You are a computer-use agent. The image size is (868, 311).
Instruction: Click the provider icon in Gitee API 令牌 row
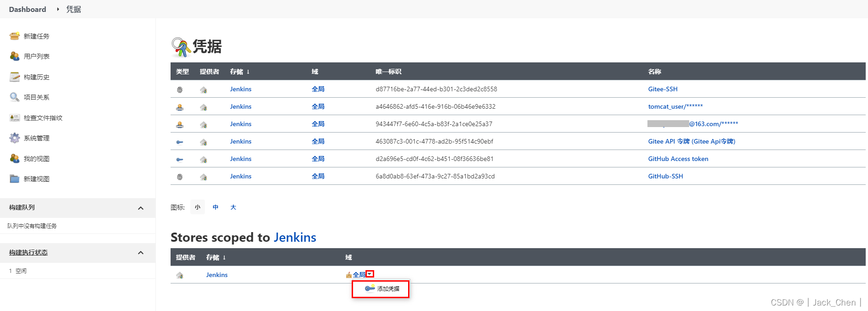pos(204,142)
